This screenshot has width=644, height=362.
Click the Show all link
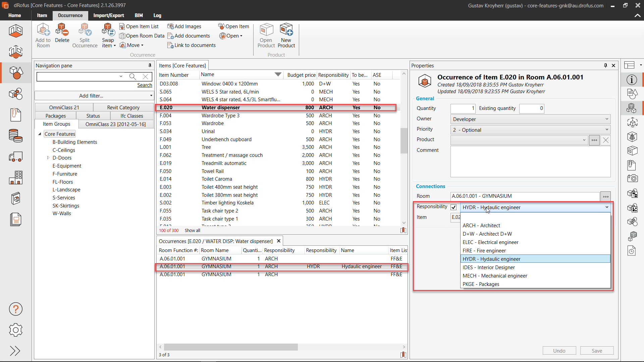[x=192, y=231]
